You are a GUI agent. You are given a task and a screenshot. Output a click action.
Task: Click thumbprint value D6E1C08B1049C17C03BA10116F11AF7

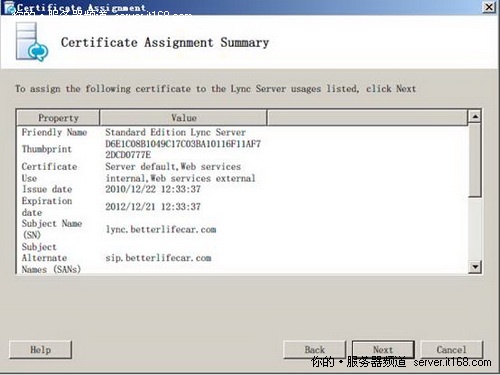click(x=183, y=144)
